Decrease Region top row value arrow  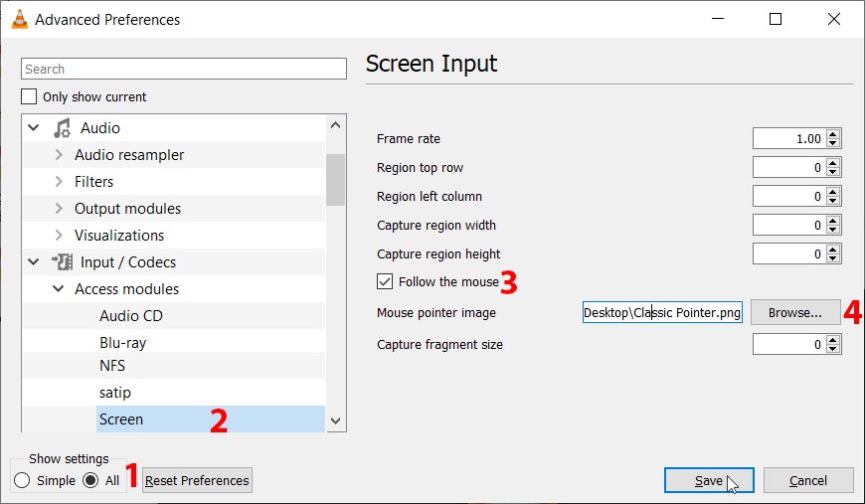[x=833, y=172]
